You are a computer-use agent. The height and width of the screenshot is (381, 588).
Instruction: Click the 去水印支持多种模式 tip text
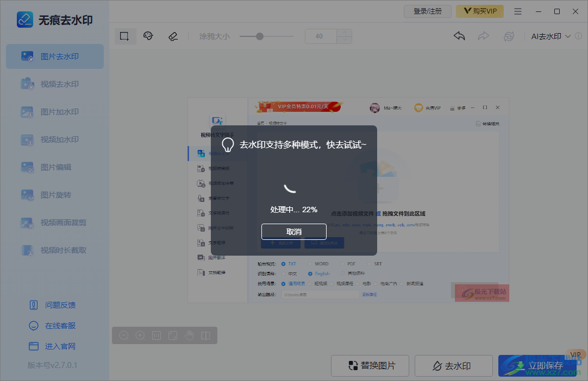[x=303, y=144]
